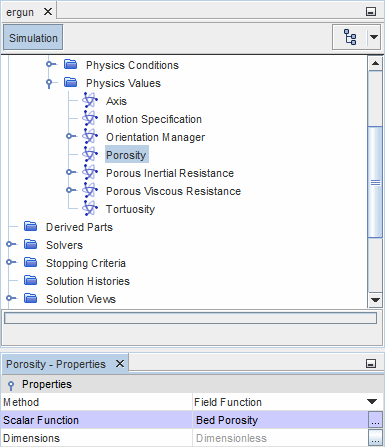Expand the Porous Inertial Resistance node

click(70, 172)
